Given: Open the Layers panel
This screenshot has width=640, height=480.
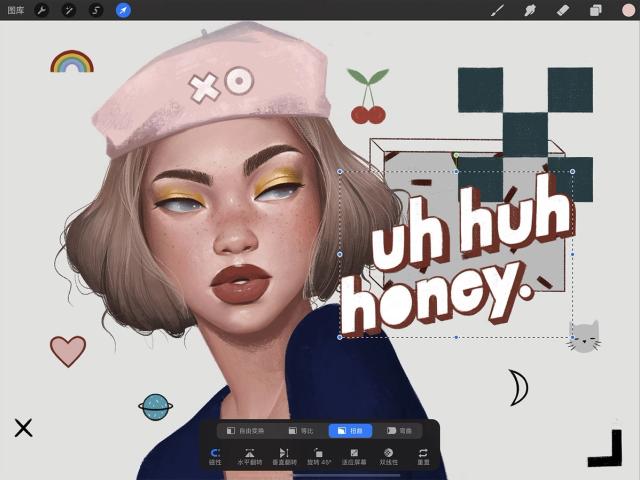Looking at the screenshot, I should coord(596,10).
